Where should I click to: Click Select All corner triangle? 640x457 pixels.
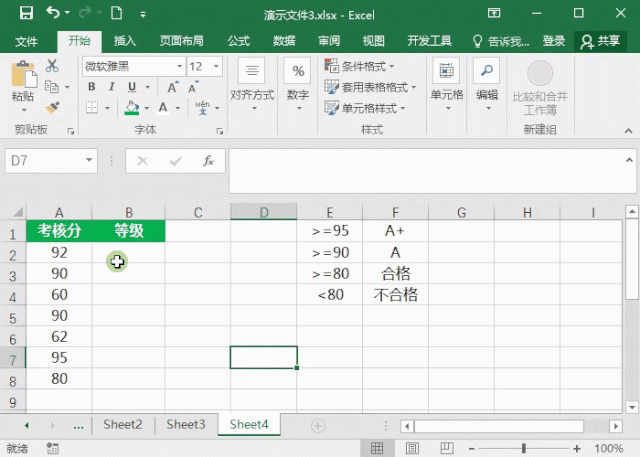18,212
